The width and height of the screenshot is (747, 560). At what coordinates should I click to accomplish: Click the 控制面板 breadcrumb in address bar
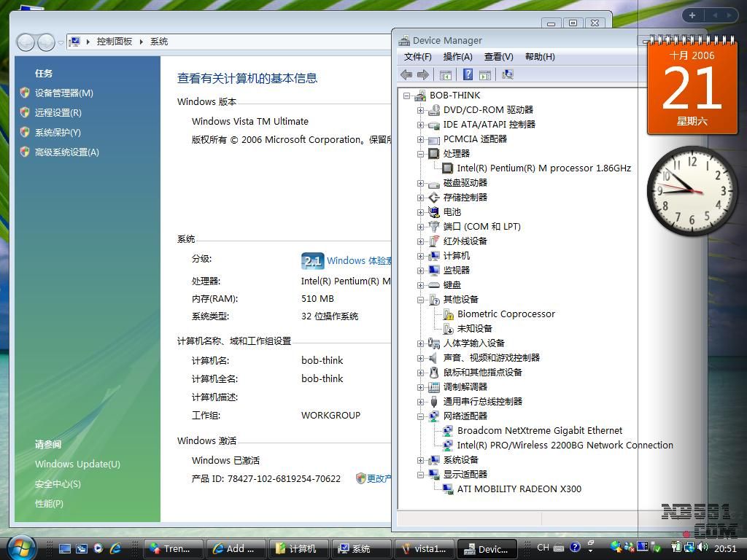(x=115, y=42)
